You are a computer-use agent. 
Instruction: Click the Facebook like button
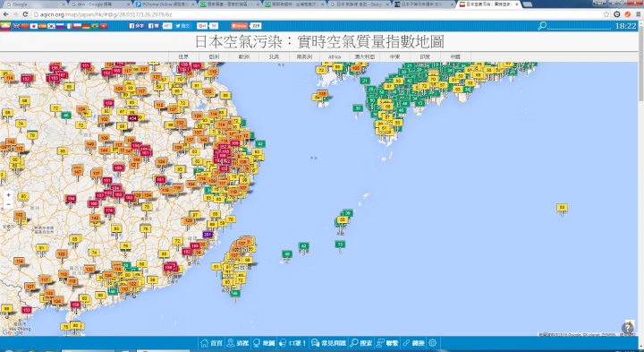coord(154,25)
